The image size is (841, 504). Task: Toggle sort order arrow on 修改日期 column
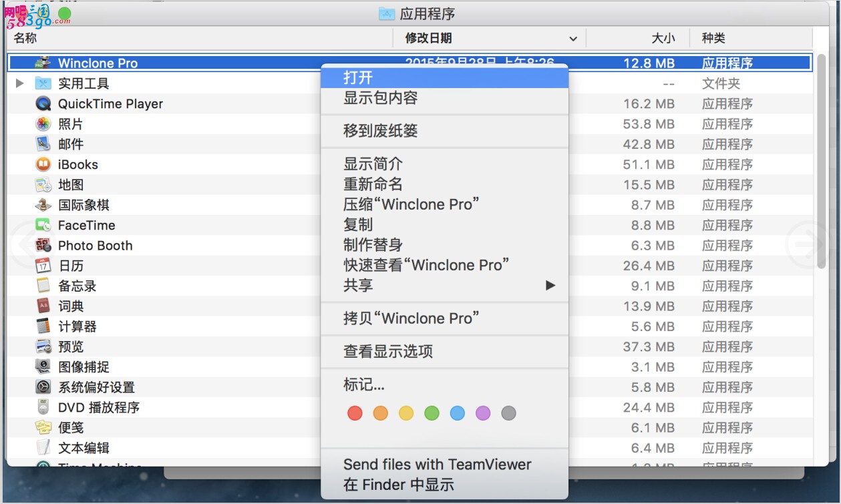(x=572, y=39)
